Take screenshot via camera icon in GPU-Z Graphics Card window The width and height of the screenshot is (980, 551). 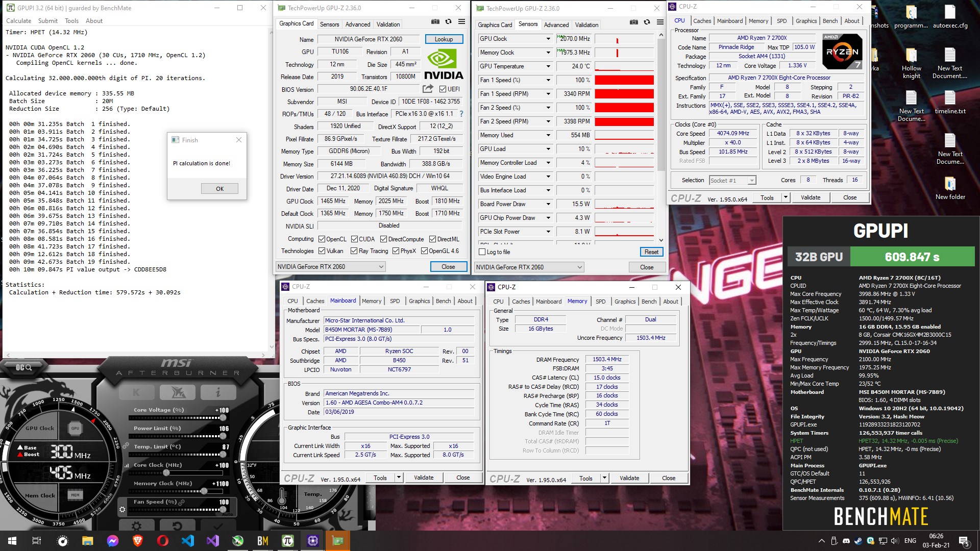click(x=435, y=22)
